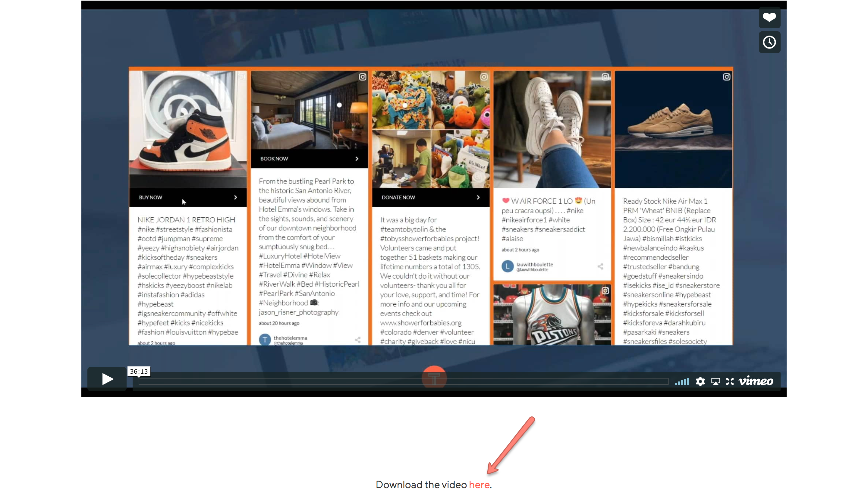Open the video settings gear
The width and height of the screenshot is (868, 502).
tap(700, 381)
